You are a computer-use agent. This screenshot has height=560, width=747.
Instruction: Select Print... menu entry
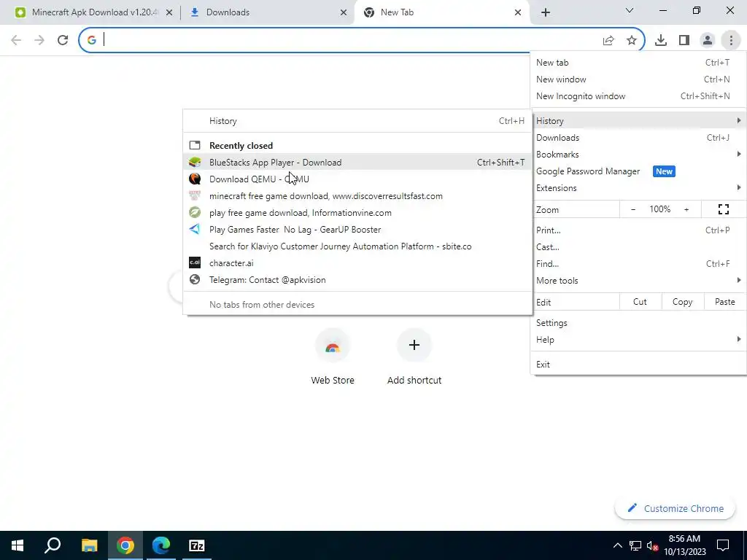(x=638, y=230)
